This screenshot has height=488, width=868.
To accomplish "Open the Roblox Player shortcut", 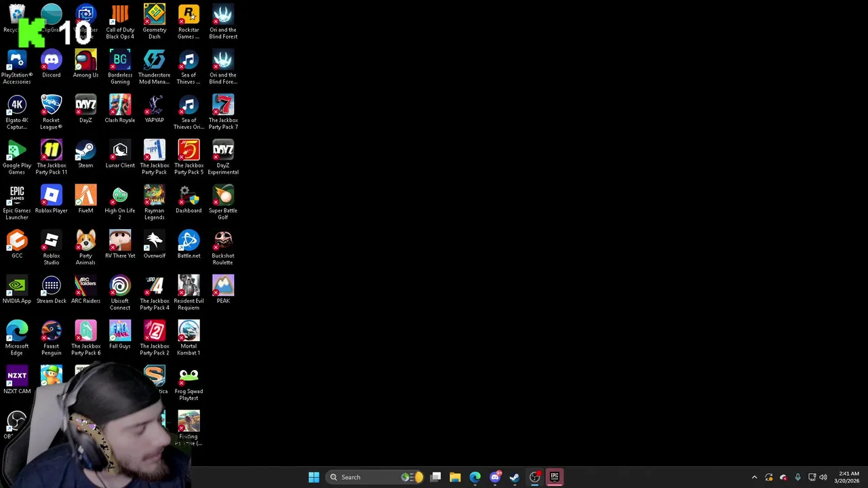I will click(x=52, y=200).
